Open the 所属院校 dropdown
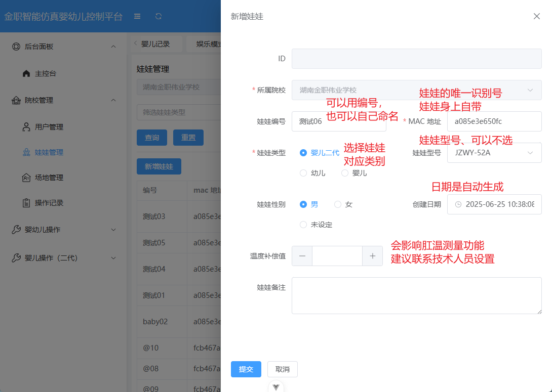 tap(416, 90)
